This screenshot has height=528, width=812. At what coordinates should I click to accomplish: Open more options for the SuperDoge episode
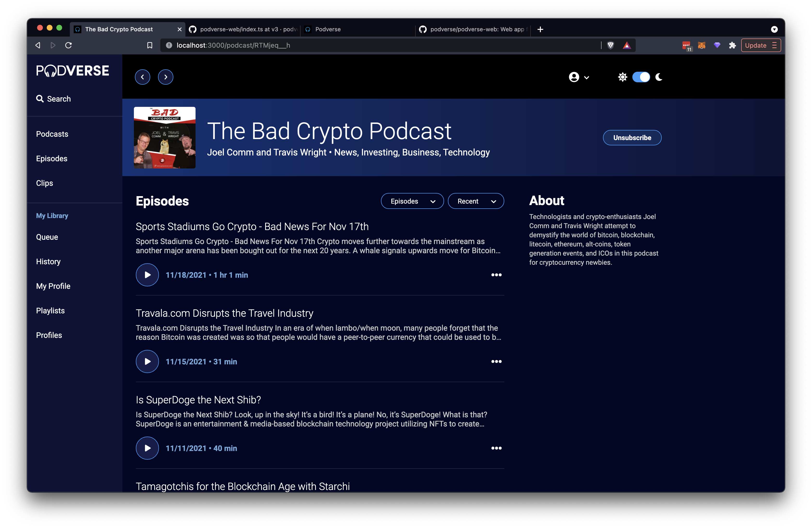[x=496, y=448]
